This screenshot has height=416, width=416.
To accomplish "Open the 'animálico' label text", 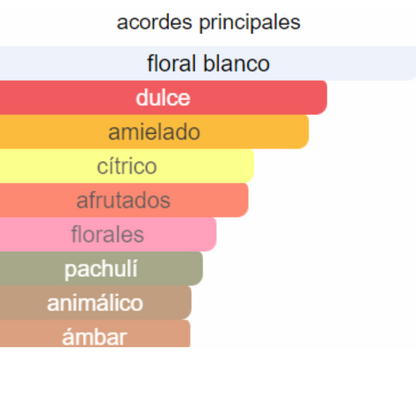I will pyautogui.click(x=95, y=303).
